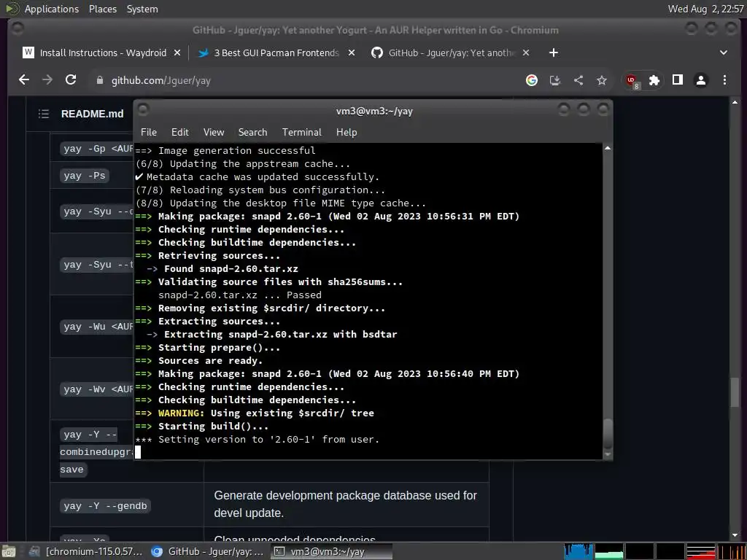Image resolution: width=747 pixels, height=560 pixels.
Task: Open the terminal View menu
Action: point(214,133)
